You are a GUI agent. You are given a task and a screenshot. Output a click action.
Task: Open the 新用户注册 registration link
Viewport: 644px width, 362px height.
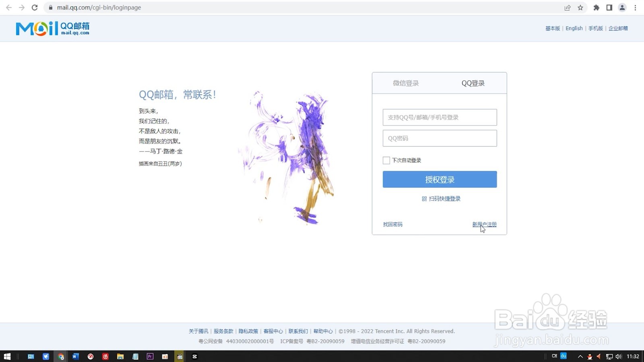[485, 224]
